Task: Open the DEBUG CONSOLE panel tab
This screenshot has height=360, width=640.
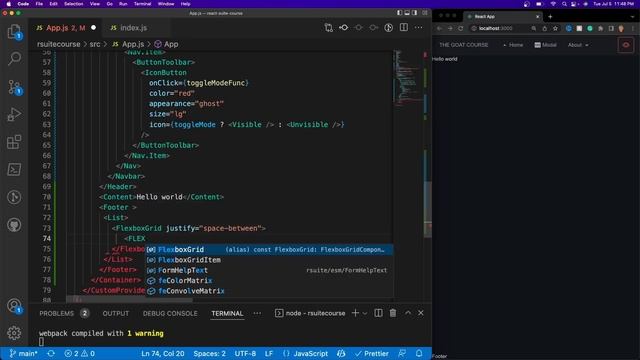Action: (170, 313)
